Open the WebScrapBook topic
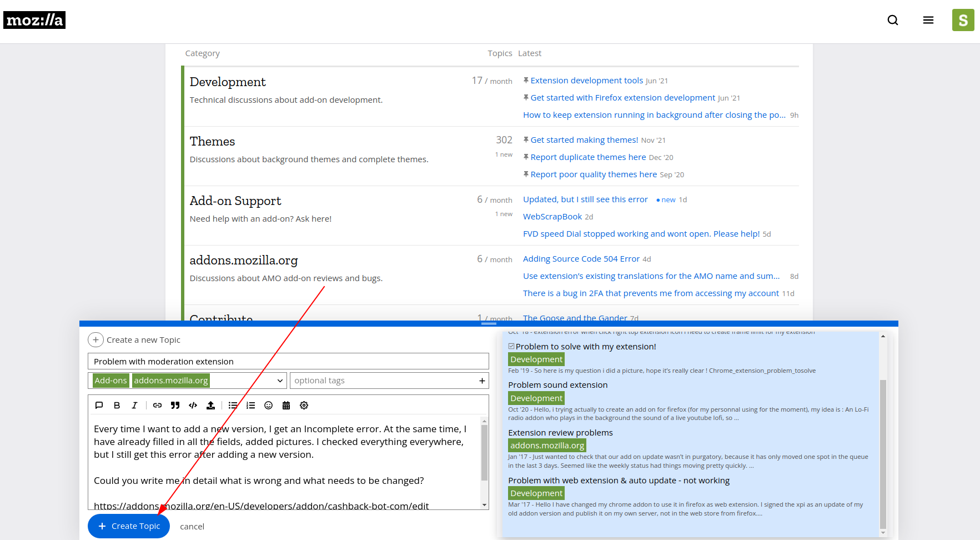 pos(552,217)
